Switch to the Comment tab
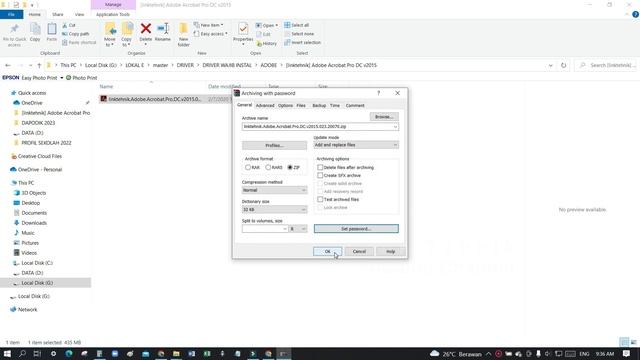 355,105
